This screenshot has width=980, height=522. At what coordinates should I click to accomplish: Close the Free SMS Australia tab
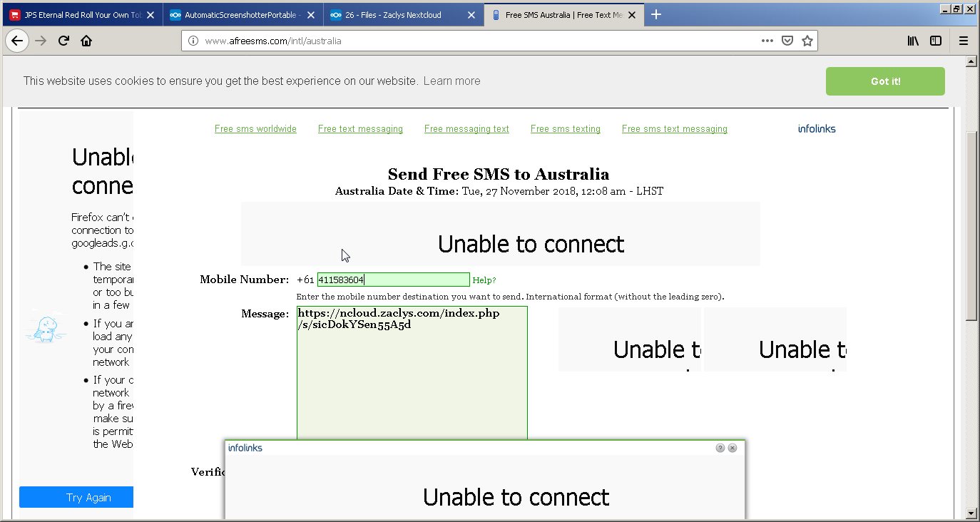pos(632,14)
